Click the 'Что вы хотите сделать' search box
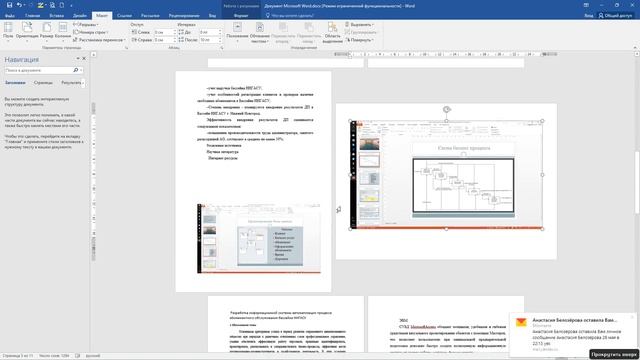 pyautogui.click(x=290, y=16)
